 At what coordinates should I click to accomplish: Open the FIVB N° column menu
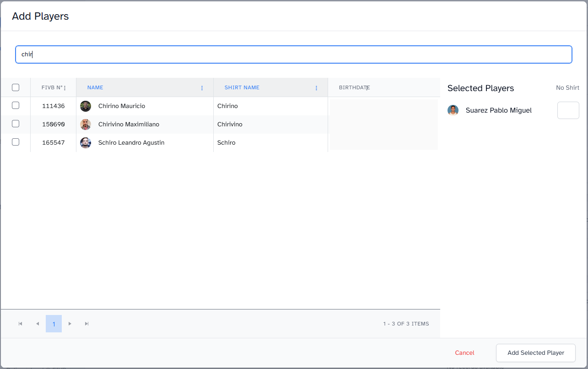[65, 88]
